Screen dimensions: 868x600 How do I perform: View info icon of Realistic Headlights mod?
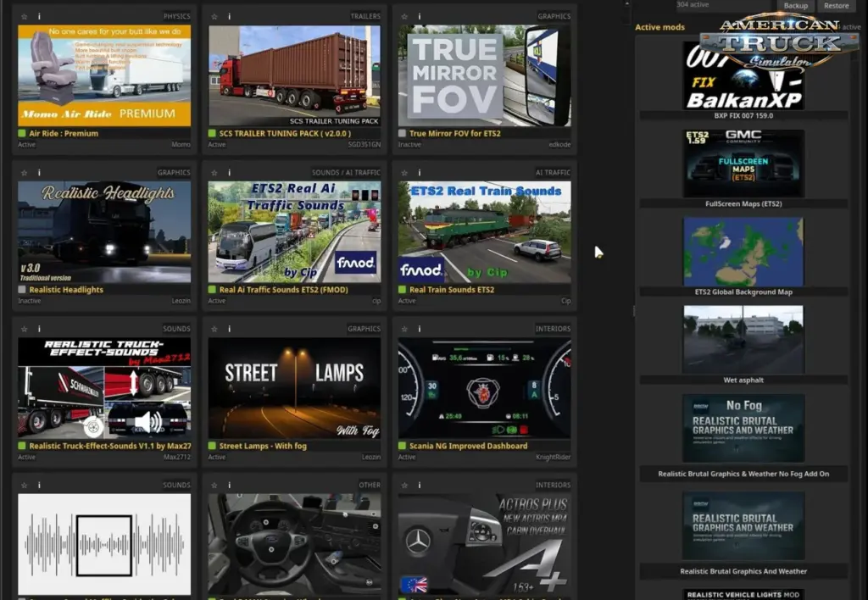(x=39, y=173)
